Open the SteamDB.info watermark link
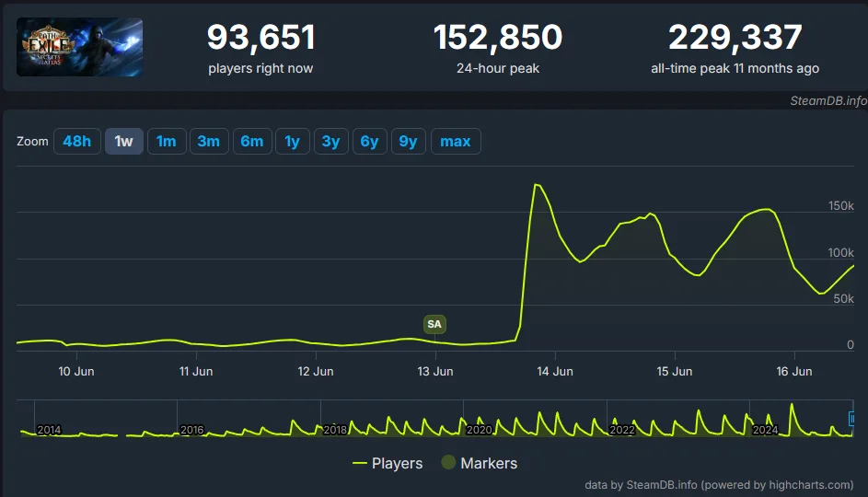The image size is (868, 497). point(827,100)
